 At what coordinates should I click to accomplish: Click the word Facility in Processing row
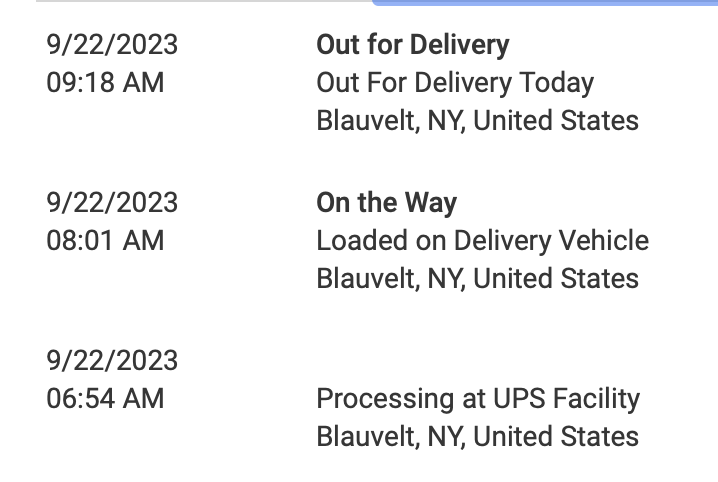(x=597, y=399)
